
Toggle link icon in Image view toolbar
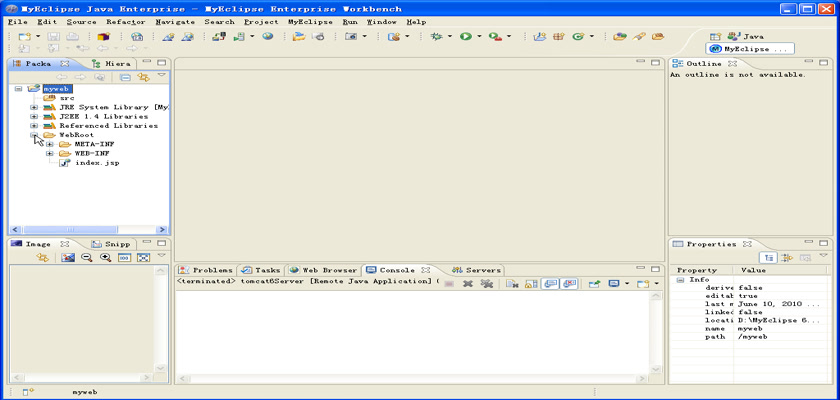[42, 258]
